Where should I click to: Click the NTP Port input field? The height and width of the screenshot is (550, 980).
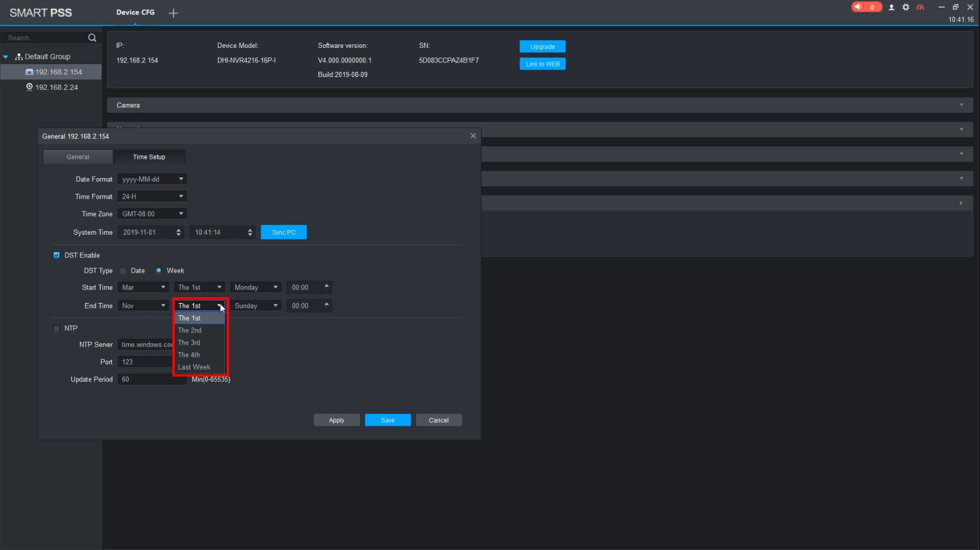[x=146, y=362]
